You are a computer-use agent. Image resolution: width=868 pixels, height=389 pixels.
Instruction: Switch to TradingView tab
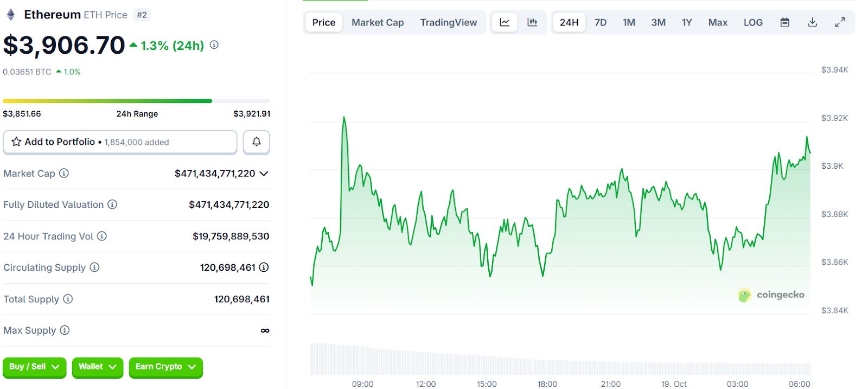point(449,22)
